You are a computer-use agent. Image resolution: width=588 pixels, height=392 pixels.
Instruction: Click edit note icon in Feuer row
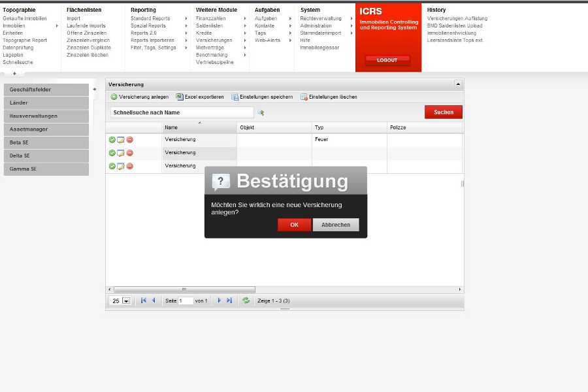121,140
